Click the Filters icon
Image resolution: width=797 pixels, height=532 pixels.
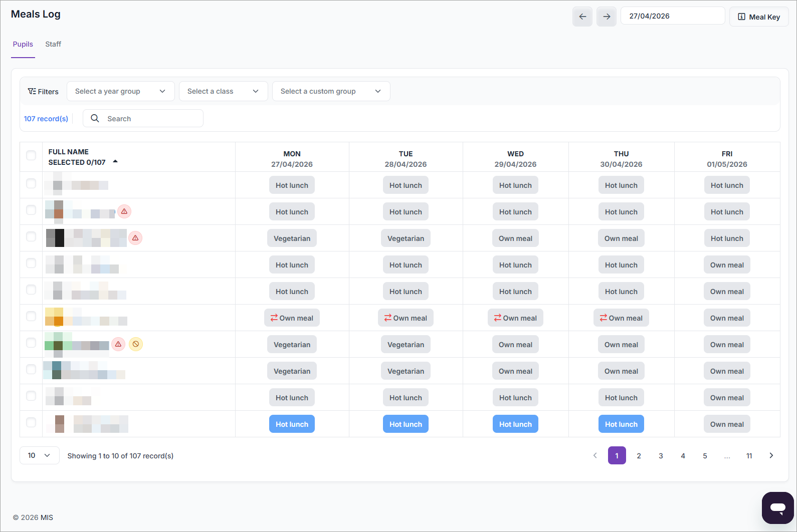[32, 91]
